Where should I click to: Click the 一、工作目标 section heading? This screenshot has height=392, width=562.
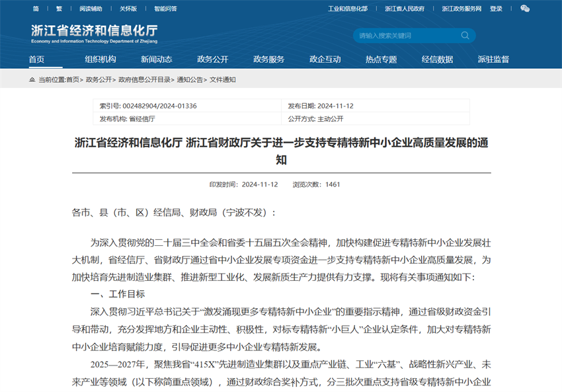118,294
